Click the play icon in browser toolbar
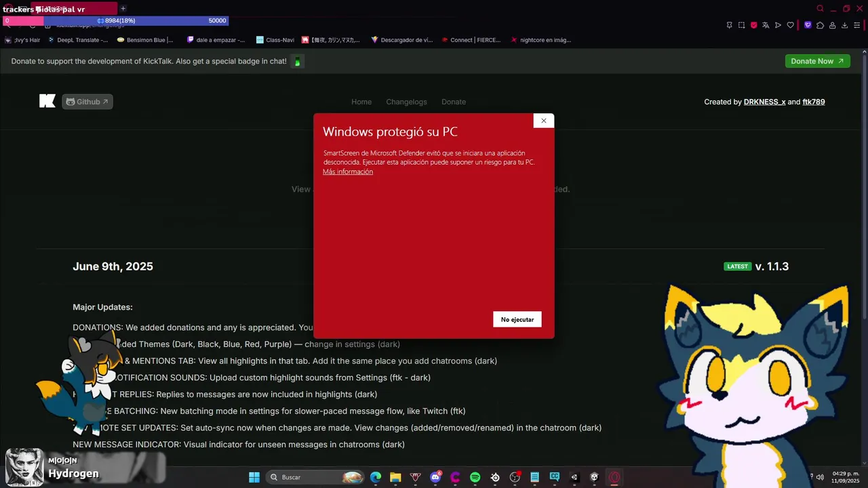Viewport: 868px width, 488px height. point(778,25)
